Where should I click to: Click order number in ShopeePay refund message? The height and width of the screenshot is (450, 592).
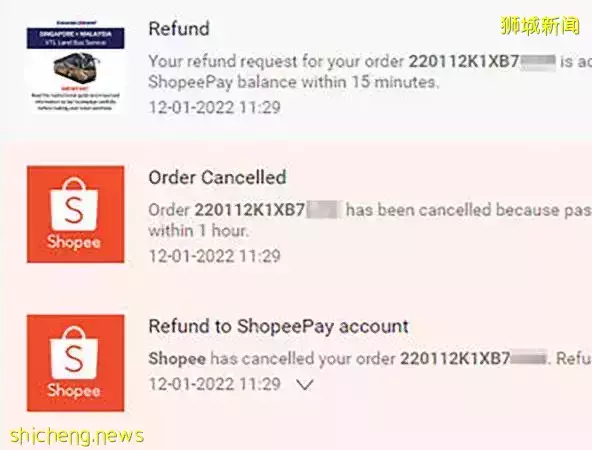[473, 359]
